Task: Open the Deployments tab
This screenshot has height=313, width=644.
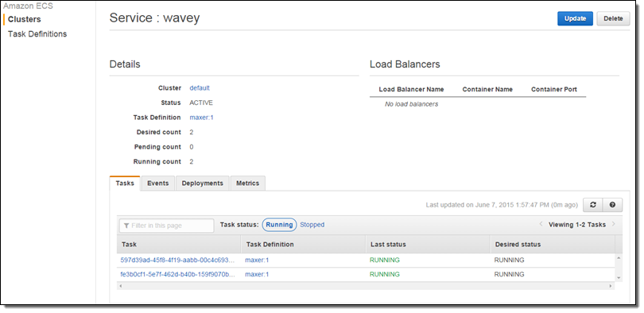Action: click(x=203, y=184)
